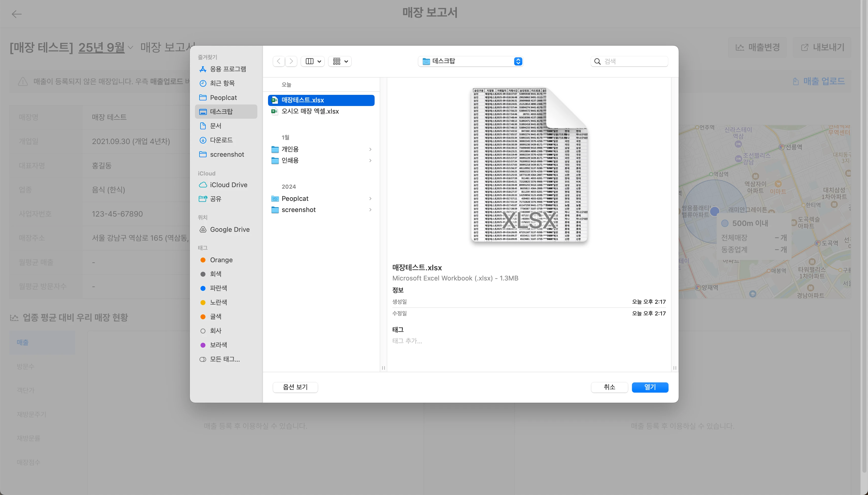This screenshot has height=495, width=868.
Task: Click the Applications sidebar icon
Action: (x=203, y=69)
